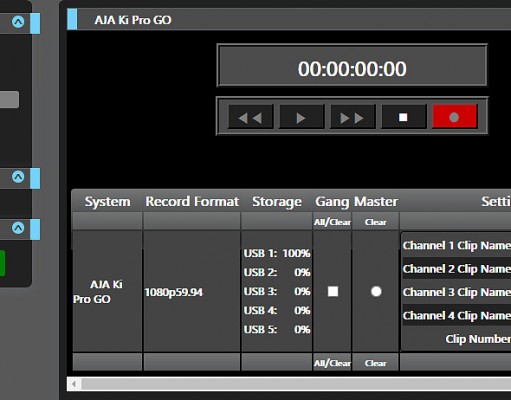
Task: Click the fast-forward transport button
Action: (x=353, y=117)
